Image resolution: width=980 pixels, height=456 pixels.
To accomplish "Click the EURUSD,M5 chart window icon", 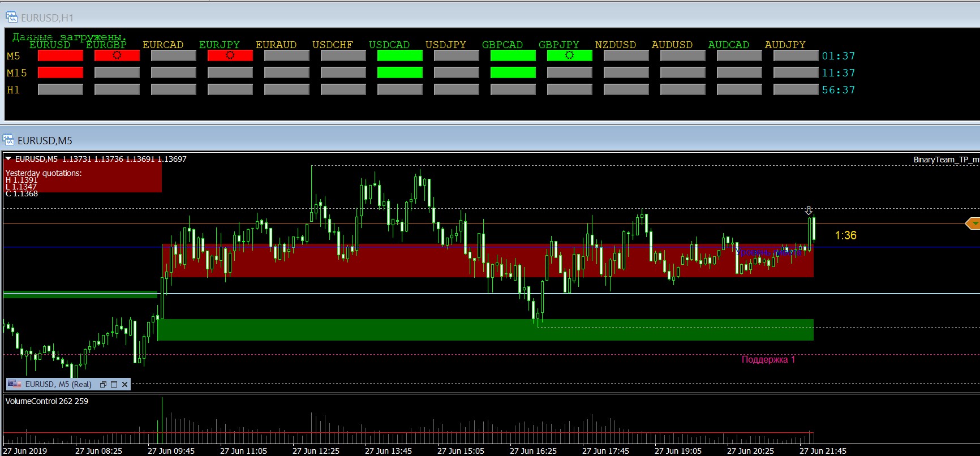I will [x=8, y=140].
